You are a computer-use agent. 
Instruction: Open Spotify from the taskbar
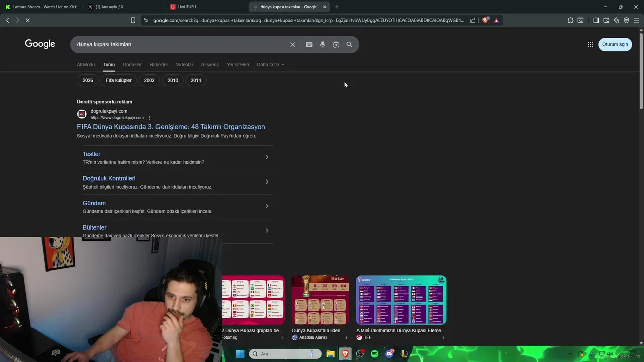coord(374,354)
